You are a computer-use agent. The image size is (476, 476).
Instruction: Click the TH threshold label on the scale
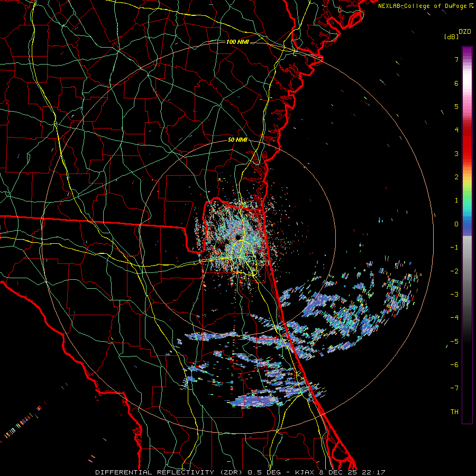coord(454,412)
